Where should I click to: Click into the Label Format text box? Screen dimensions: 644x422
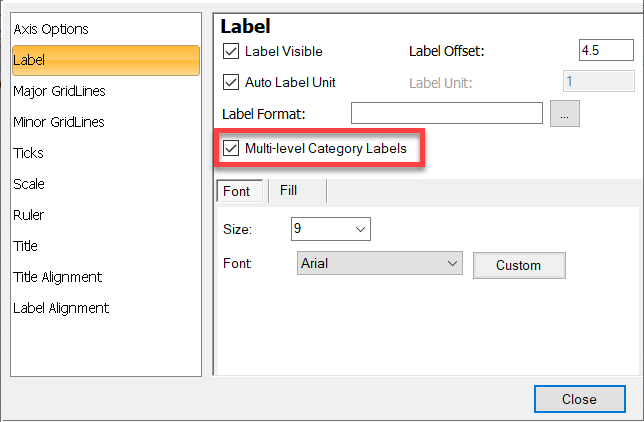point(447,113)
